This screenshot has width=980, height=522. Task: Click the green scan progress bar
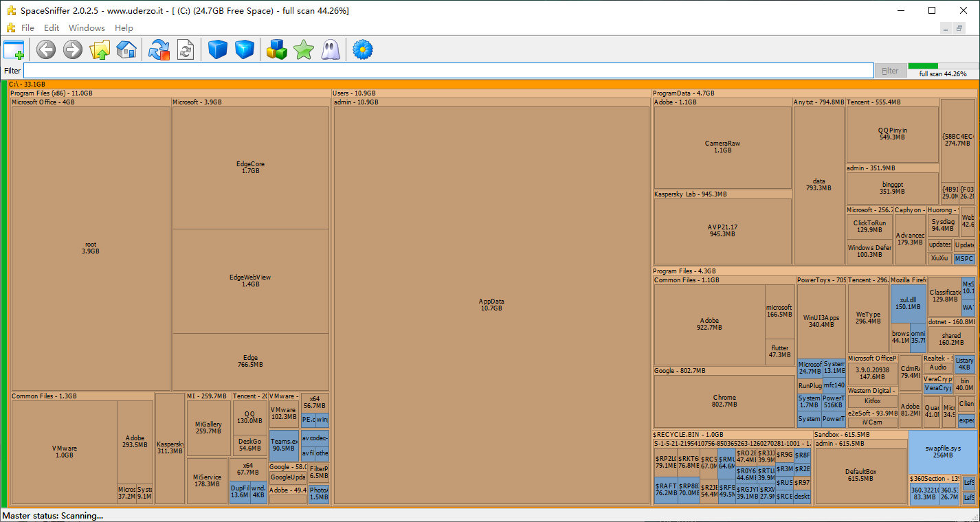pos(942,67)
